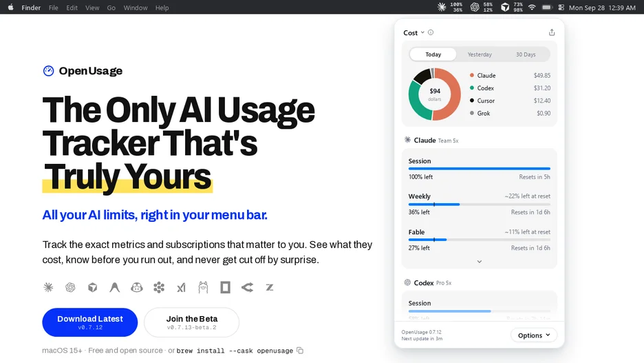Click the Fable progress bar
The width and height of the screenshot is (644, 363).
click(480, 240)
